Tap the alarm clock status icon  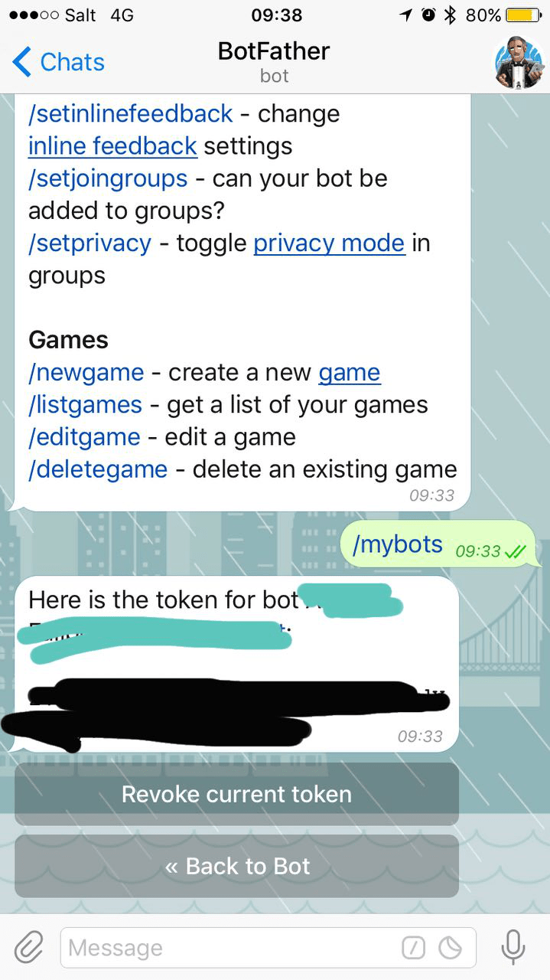tap(428, 15)
